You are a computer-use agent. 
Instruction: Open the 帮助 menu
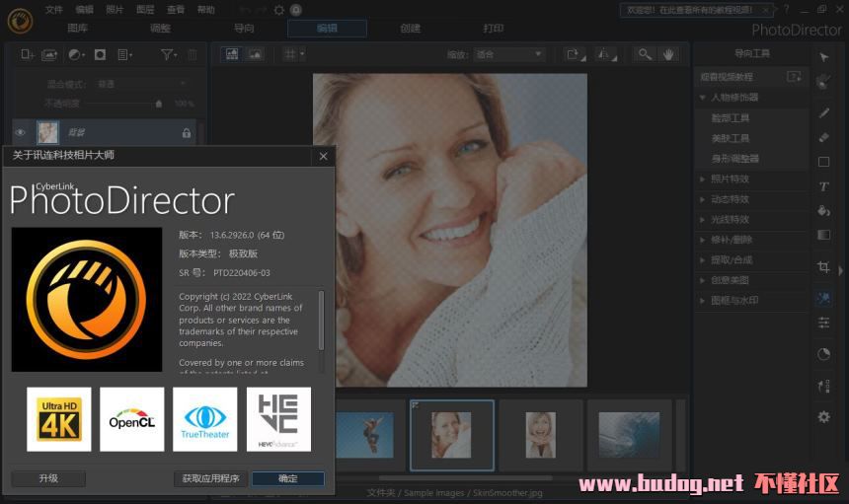[x=205, y=10]
